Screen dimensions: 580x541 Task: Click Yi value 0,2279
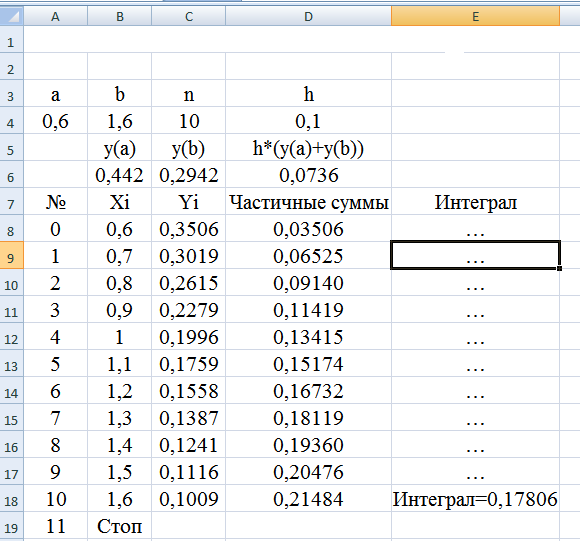pyautogui.click(x=189, y=310)
